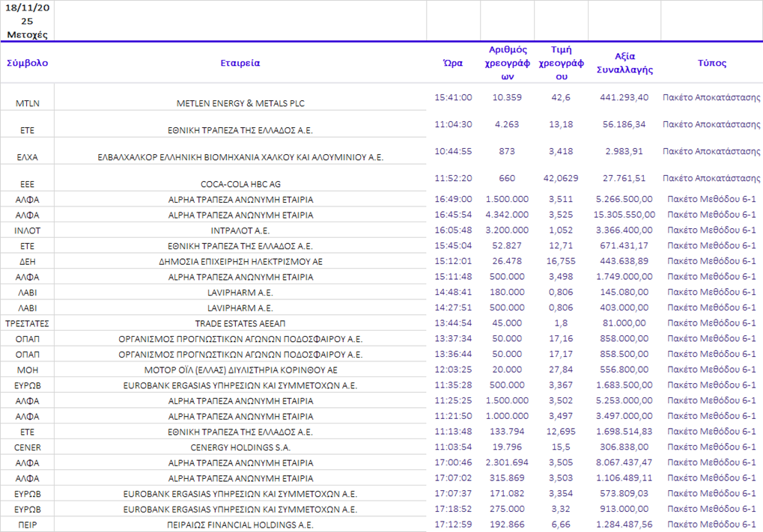Click the COCA-COLA HBC AG company cell
Viewport: 763px width, 532px height.
tap(240, 184)
